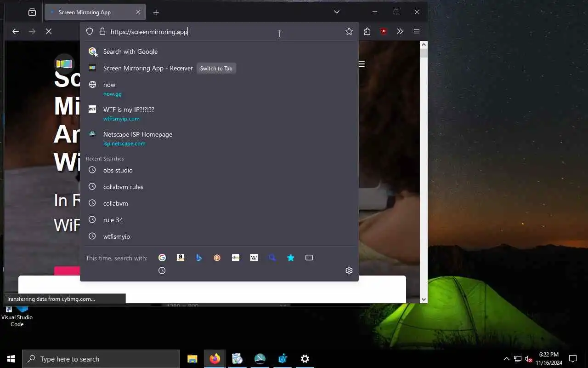Open the network tray icon
The image size is (588, 368).
point(518,359)
